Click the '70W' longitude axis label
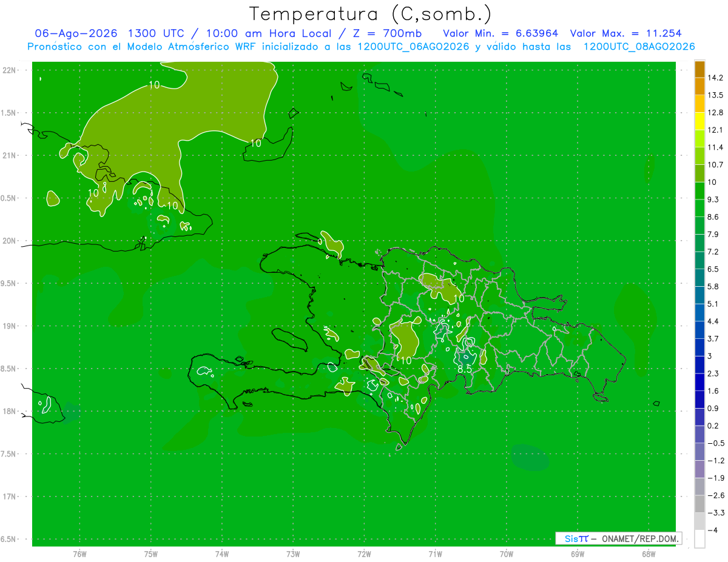The height and width of the screenshot is (562, 728). pos(507,554)
